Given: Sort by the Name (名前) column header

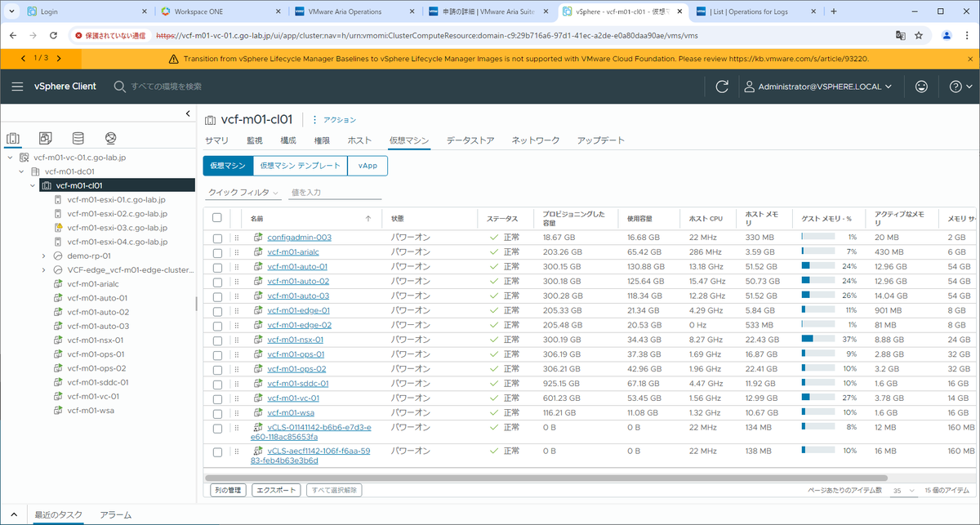Looking at the screenshot, I should pos(256,218).
